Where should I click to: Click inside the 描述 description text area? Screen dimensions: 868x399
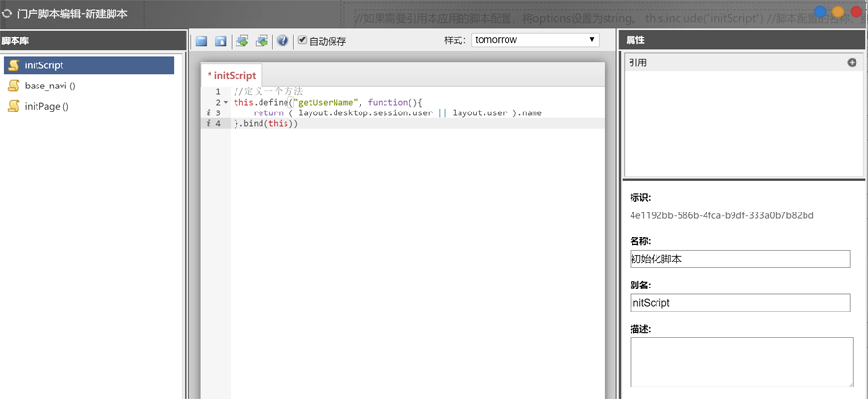[x=740, y=362]
